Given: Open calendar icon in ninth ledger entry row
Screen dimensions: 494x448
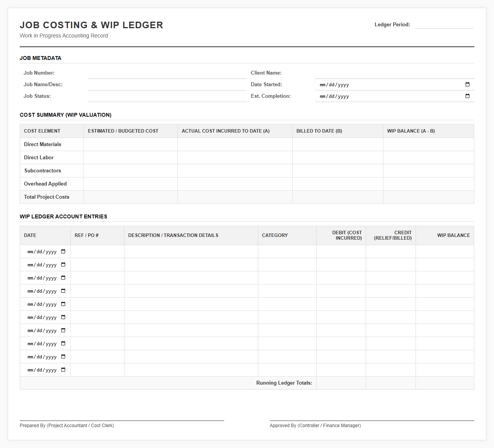Looking at the screenshot, I should (63, 356).
